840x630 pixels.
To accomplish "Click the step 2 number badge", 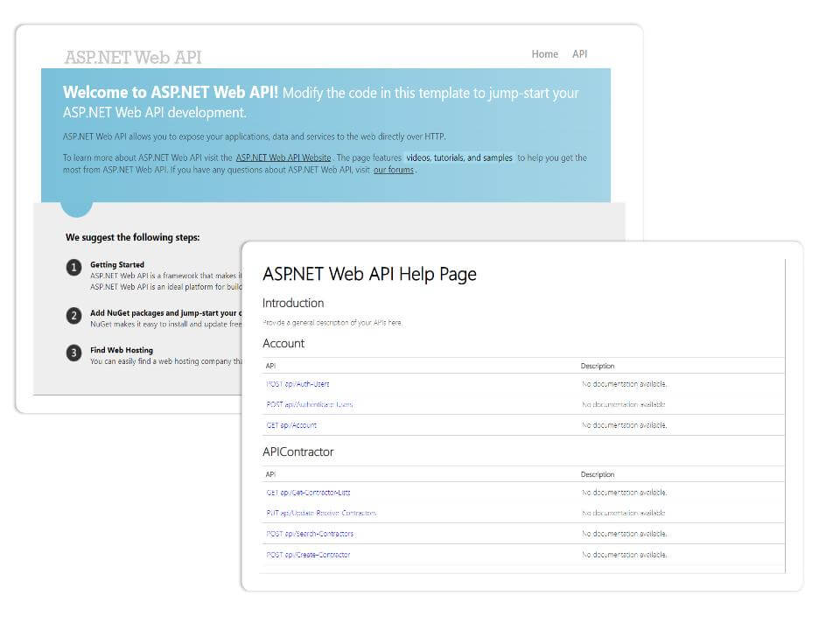I will [x=73, y=316].
